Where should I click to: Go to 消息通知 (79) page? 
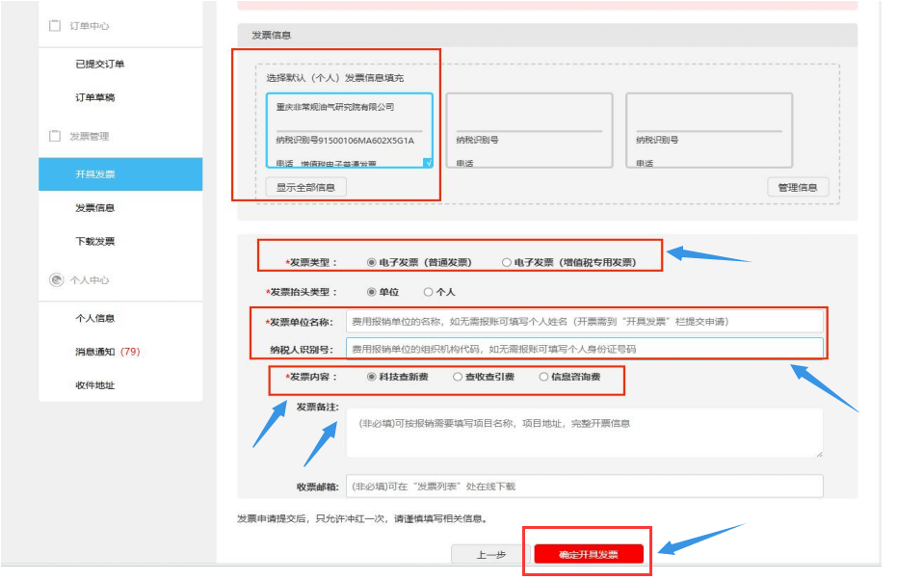(107, 352)
